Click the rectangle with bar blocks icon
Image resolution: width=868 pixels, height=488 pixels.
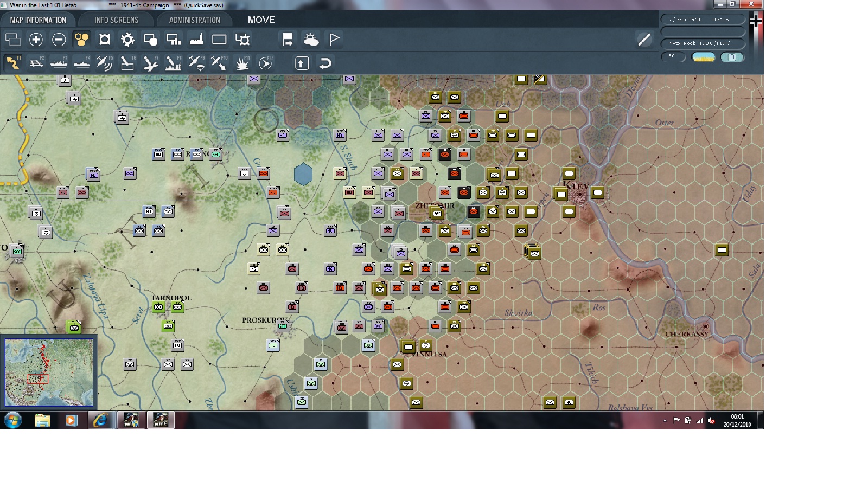click(174, 40)
